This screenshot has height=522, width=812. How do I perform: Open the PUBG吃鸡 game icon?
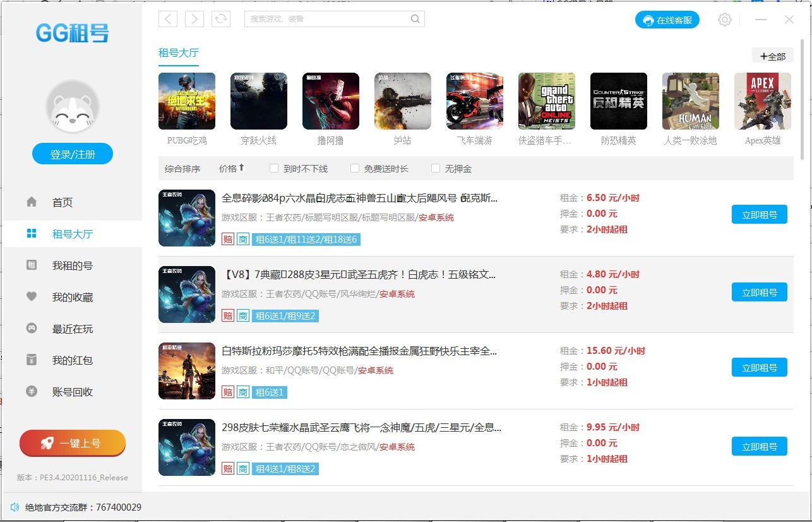[x=187, y=101]
